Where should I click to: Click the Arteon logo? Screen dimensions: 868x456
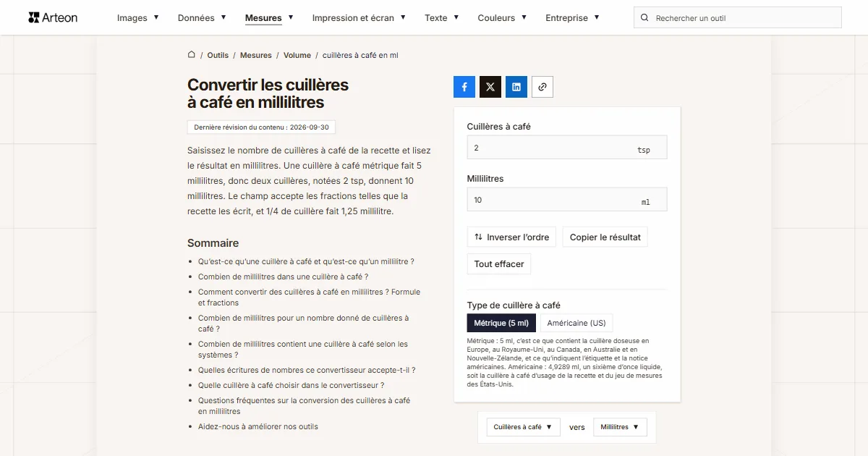(53, 17)
